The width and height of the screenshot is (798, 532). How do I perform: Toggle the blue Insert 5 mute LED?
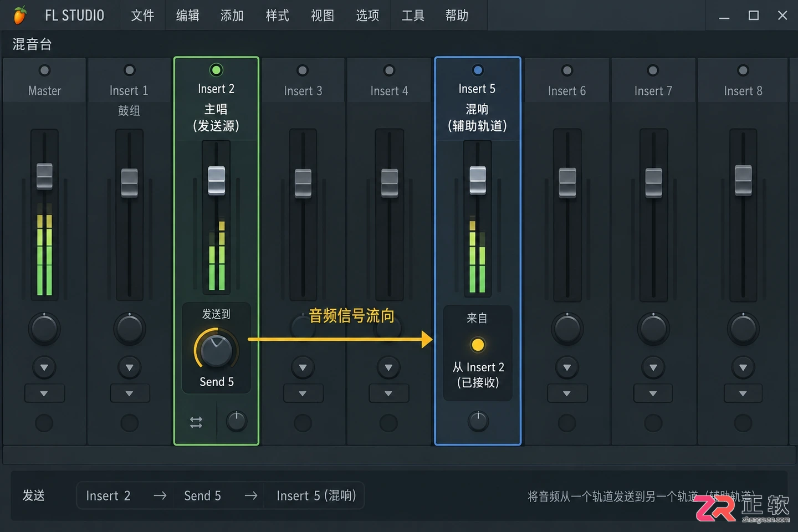[x=477, y=70]
